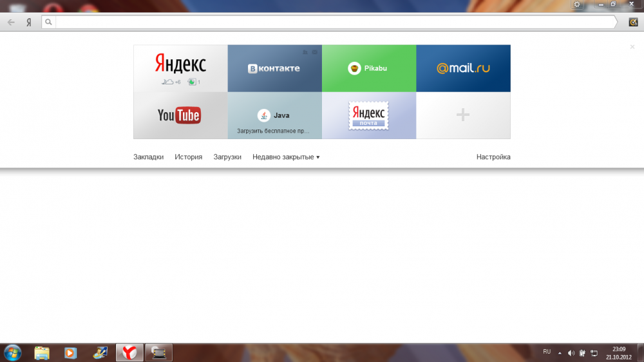The image size is (644, 362).
Task: Open the YouTube tile
Action: (x=181, y=115)
